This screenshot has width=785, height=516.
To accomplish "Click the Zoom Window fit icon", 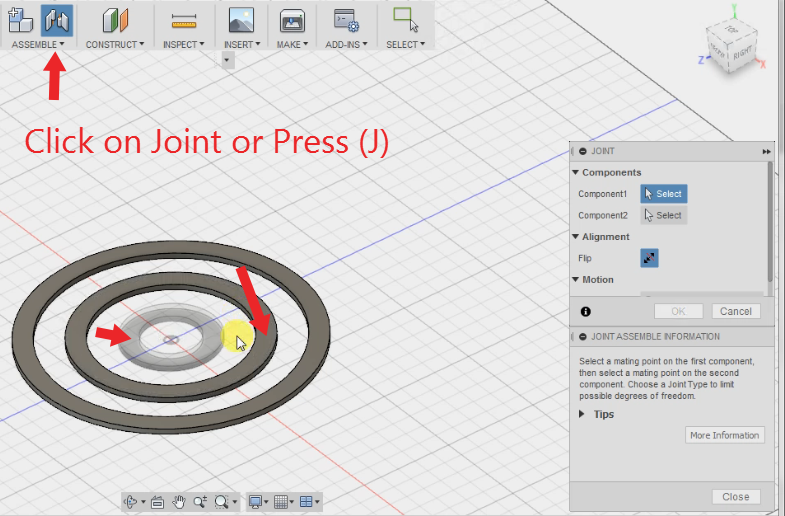I will 221,501.
